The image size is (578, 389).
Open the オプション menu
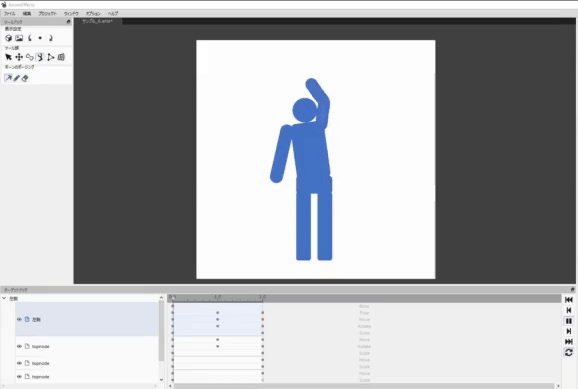(x=93, y=14)
